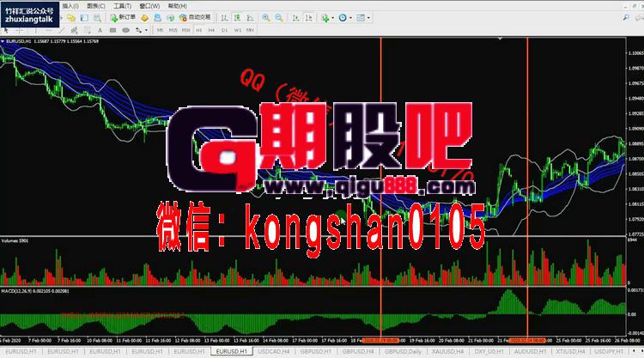Expand the Arrows dropdown arrow
Screen dimensions: 644x358
point(146,30)
